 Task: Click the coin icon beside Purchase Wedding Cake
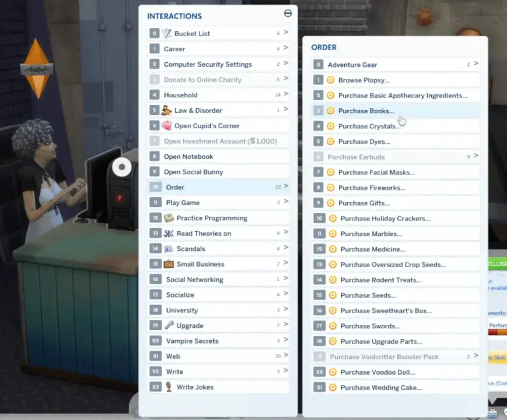[x=333, y=387]
